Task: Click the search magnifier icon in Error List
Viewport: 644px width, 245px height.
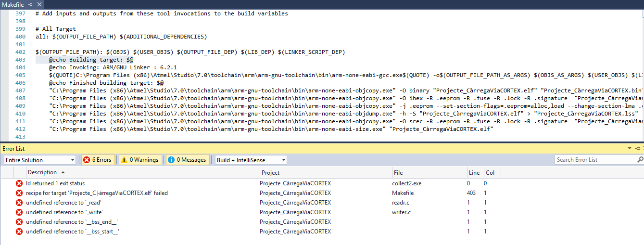Action: click(x=640, y=160)
